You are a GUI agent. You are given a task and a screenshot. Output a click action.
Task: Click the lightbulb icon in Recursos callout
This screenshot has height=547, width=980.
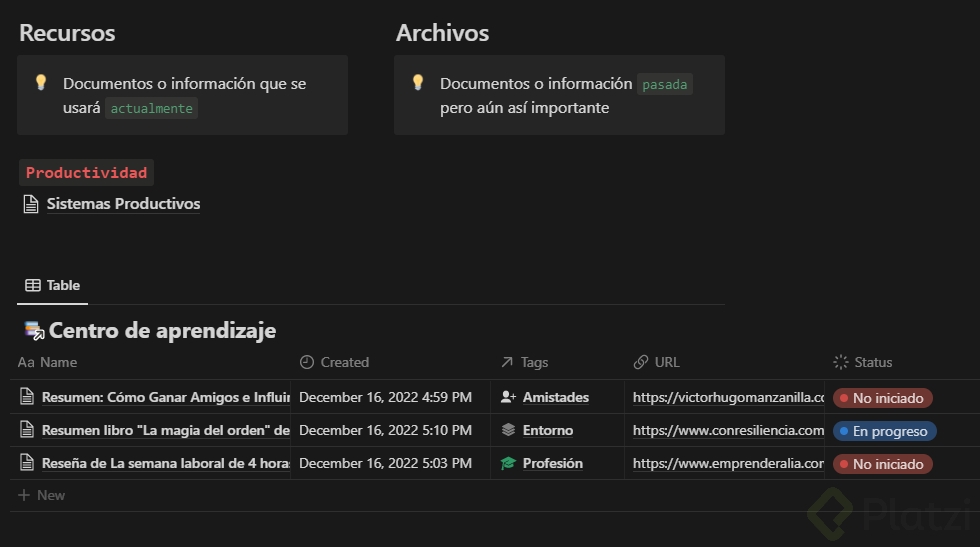point(41,83)
